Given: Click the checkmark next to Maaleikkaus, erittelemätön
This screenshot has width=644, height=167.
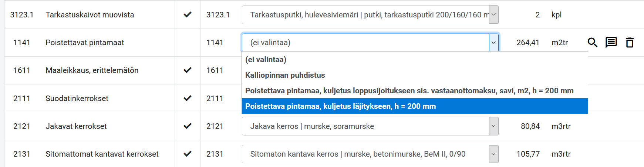Looking at the screenshot, I should 188,70.
